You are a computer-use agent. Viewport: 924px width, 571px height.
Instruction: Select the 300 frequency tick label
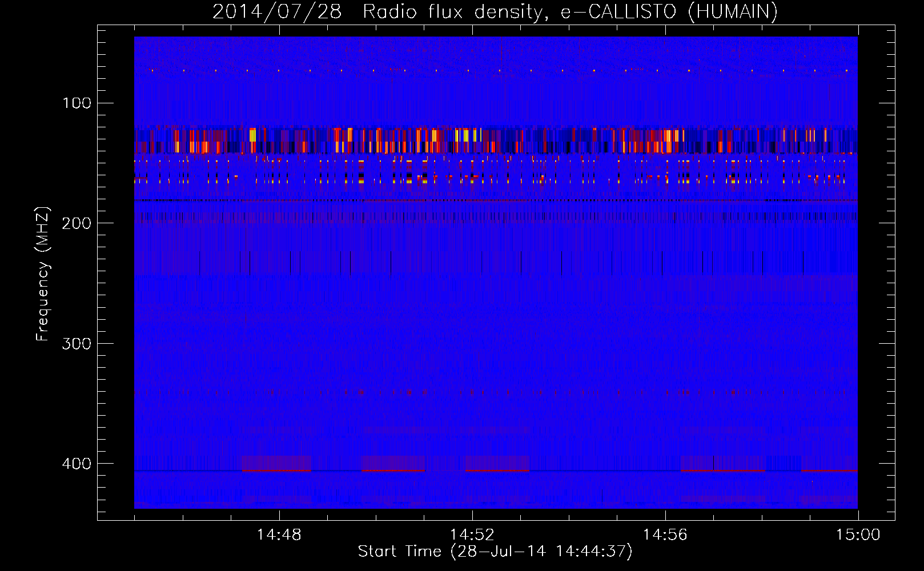coord(77,343)
